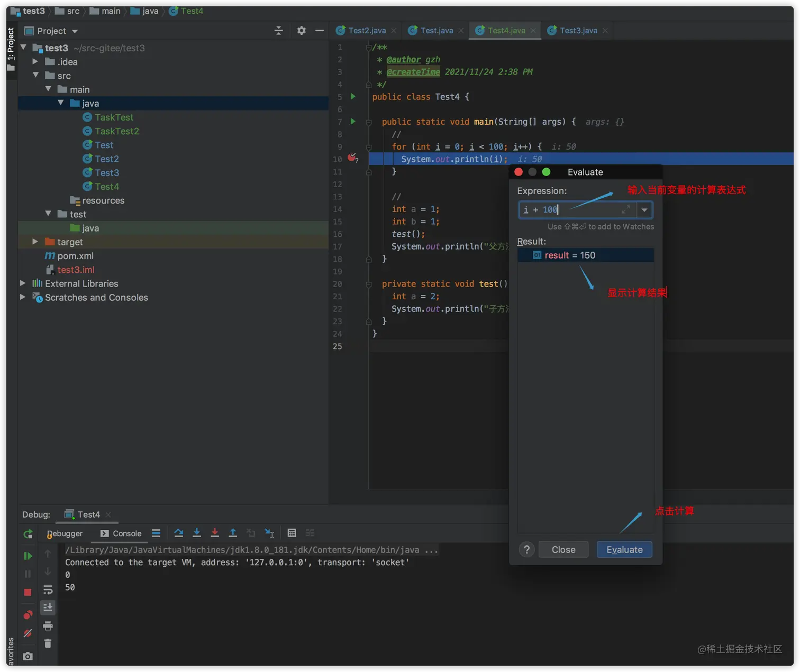Click the console down-arrow navigation icon
The image size is (800, 672).
[48, 572]
